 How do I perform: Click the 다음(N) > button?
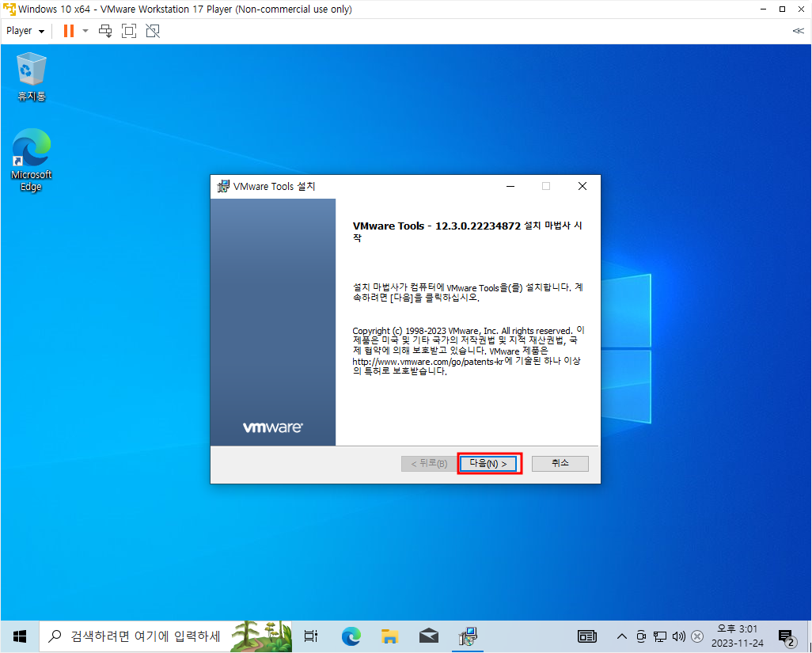pyautogui.click(x=488, y=464)
